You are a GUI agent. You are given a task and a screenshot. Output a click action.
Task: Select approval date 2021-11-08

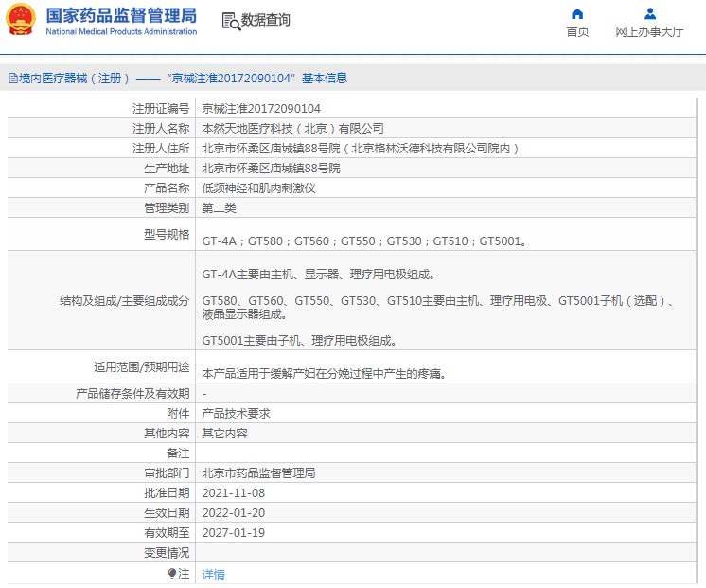[x=234, y=493]
